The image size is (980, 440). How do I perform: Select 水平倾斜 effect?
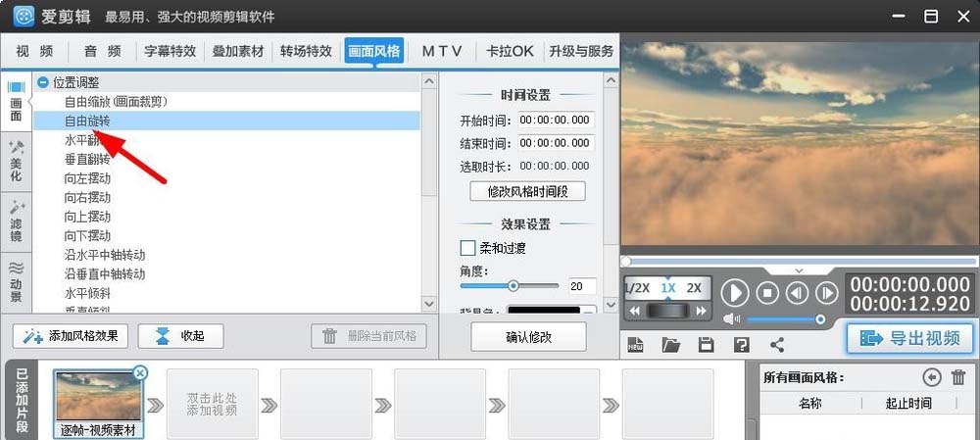tap(87, 293)
